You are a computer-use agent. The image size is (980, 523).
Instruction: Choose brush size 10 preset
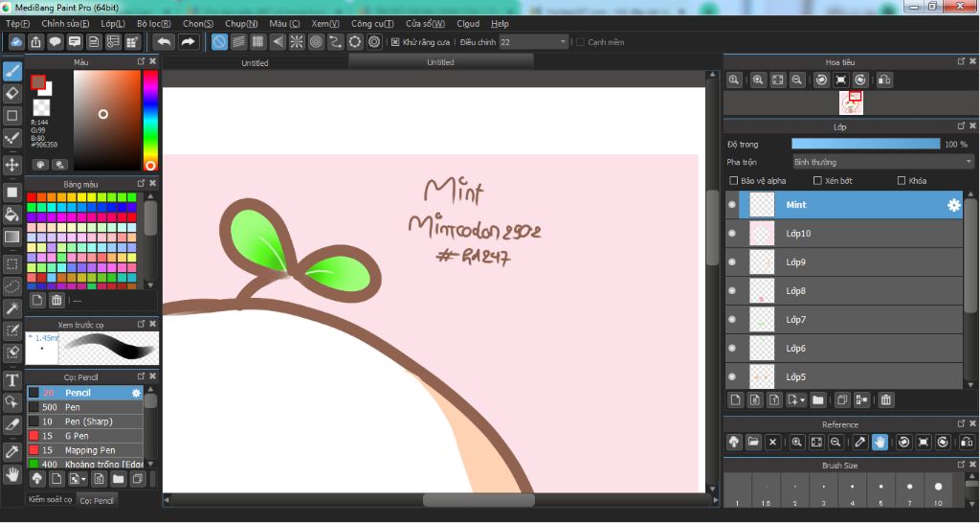(939, 489)
